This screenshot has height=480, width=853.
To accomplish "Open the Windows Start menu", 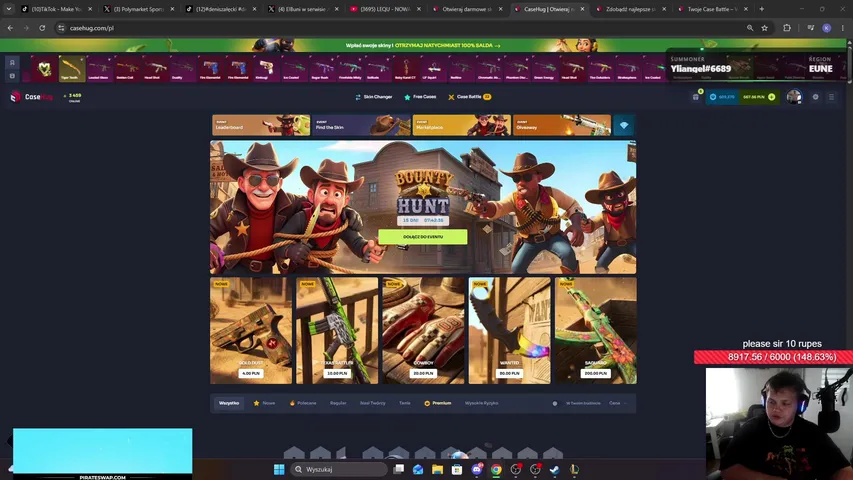I will coord(279,469).
